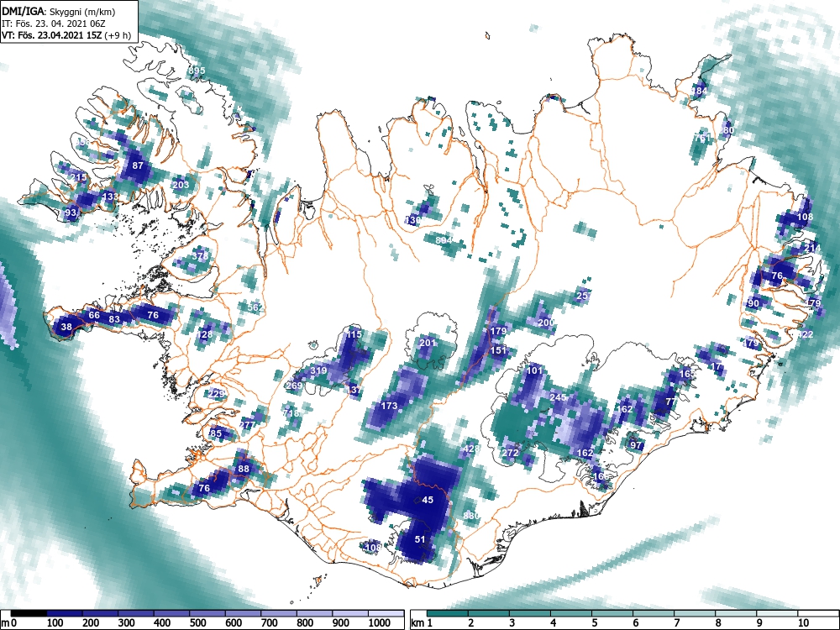The width and height of the screenshot is (840, 630).
Task: Click the '122' value on the east coast
Action: [806, 334]
